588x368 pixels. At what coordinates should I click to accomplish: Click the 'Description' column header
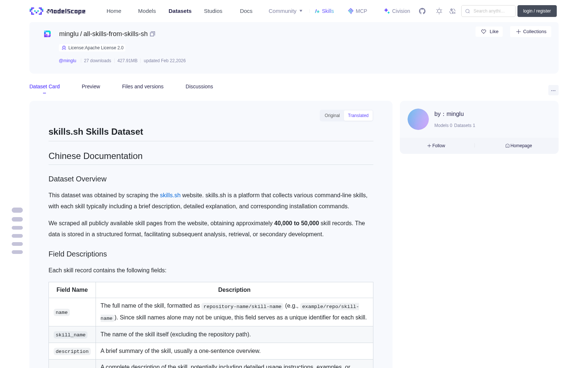pos(234,290)
